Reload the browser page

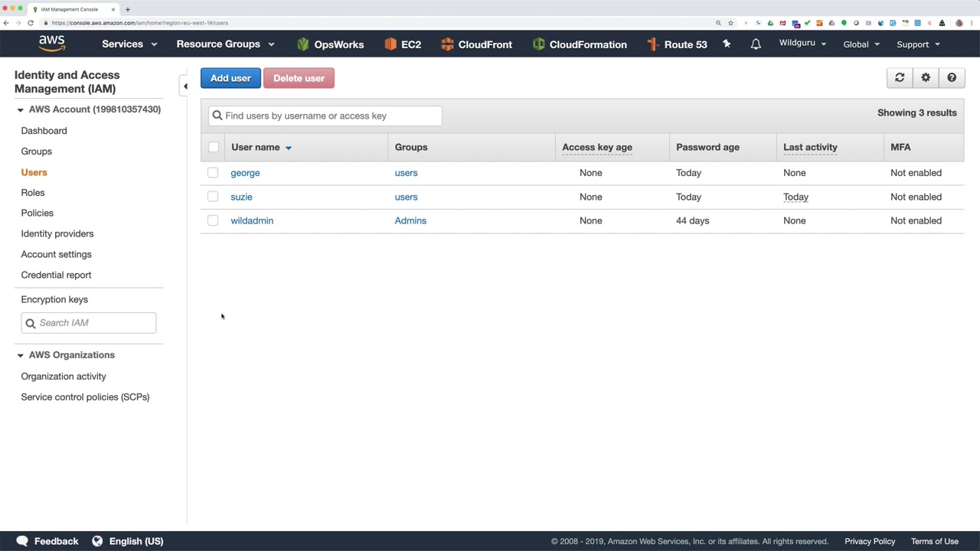[31, 23]
